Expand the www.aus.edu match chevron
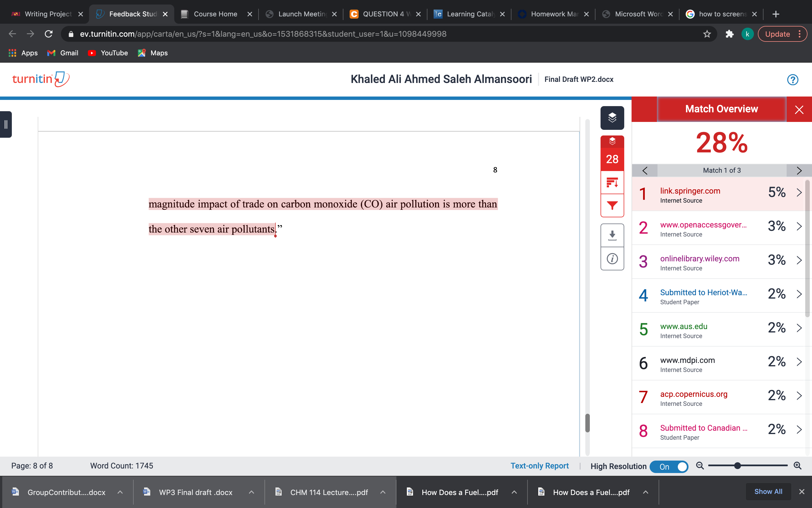The image size is (812, 508). point(799,328)
